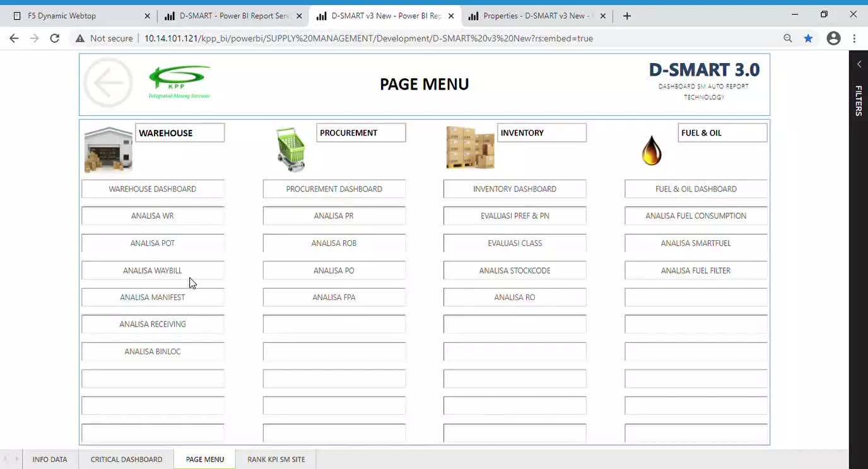Click the INVENTORY section header box
Screen dimensions: 868x469
542,133
